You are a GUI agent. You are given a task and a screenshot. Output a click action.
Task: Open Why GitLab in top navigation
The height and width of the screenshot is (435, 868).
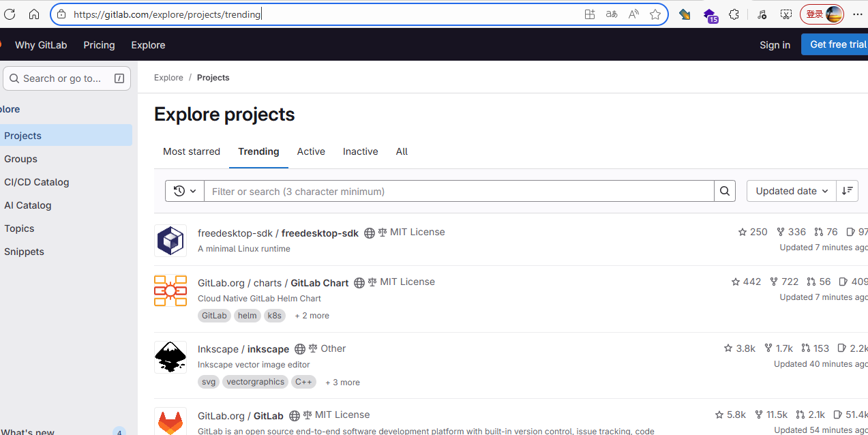[x=41, y=45]
